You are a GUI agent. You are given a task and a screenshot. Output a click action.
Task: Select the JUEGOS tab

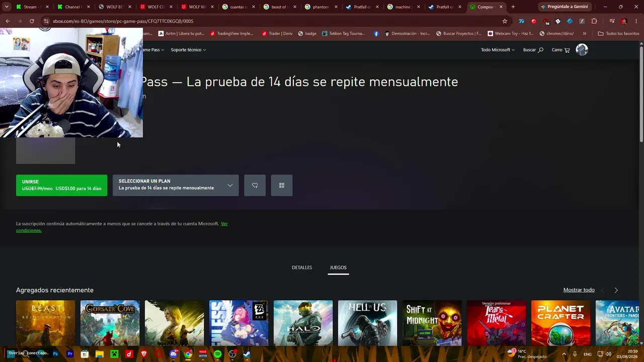point(338,267)
